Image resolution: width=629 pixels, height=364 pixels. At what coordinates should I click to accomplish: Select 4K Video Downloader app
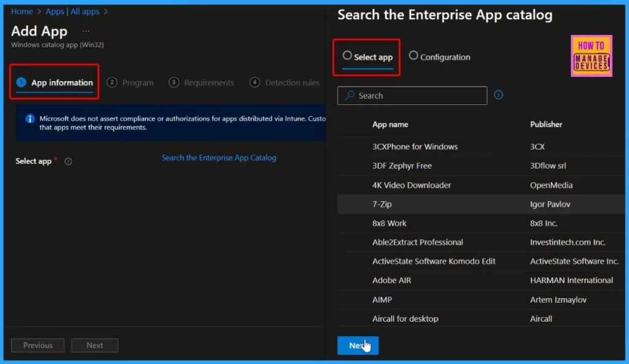point(481,185)
